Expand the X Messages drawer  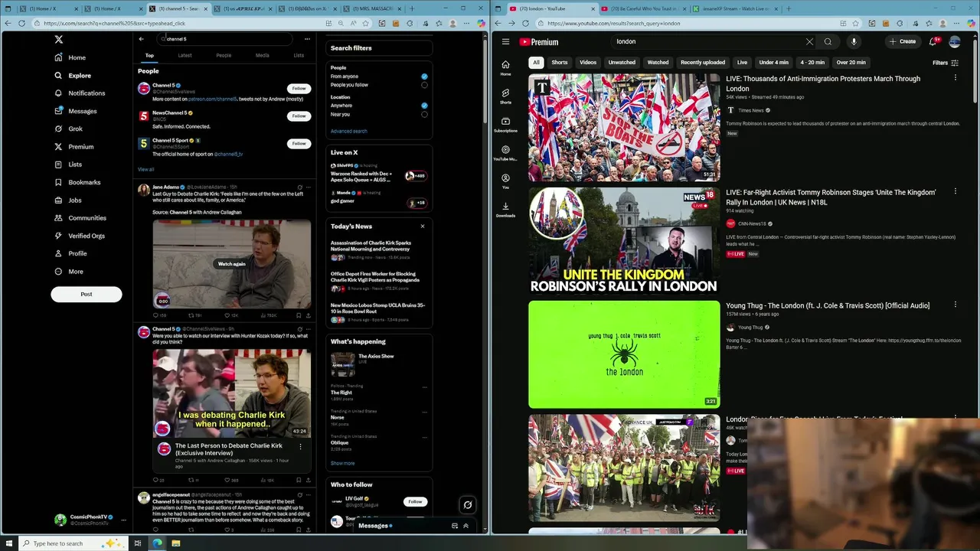click(465, 526)
